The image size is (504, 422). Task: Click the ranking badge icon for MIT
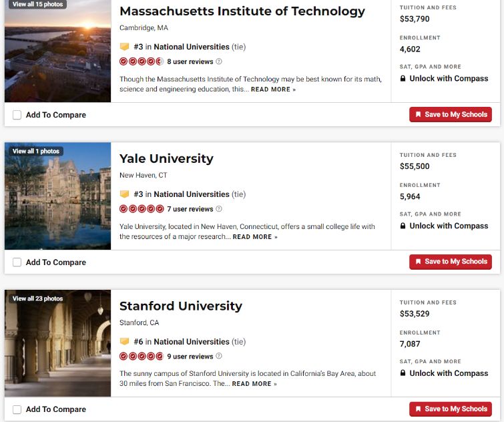point(124,47)
